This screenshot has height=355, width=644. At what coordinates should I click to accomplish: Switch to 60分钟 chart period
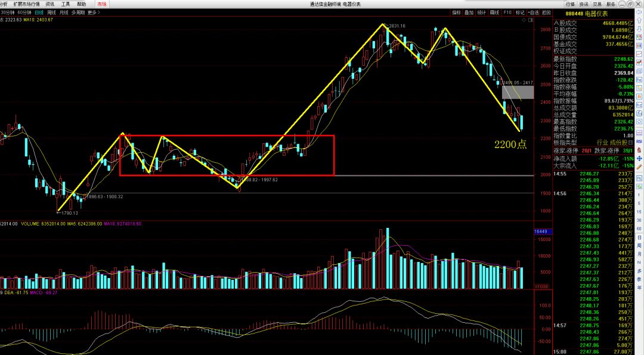[24, 13]
